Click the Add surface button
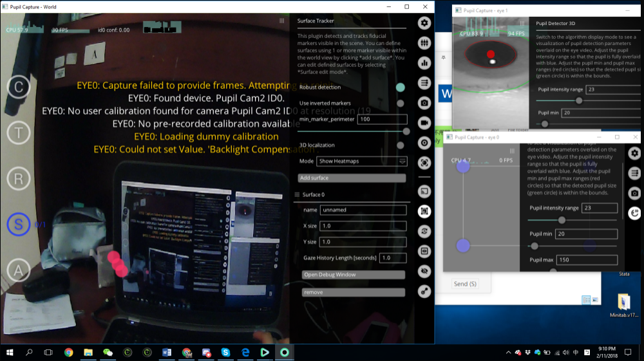The height and width of the screenshot is (361, 644). pyautogui.click(x=352, y=178)
